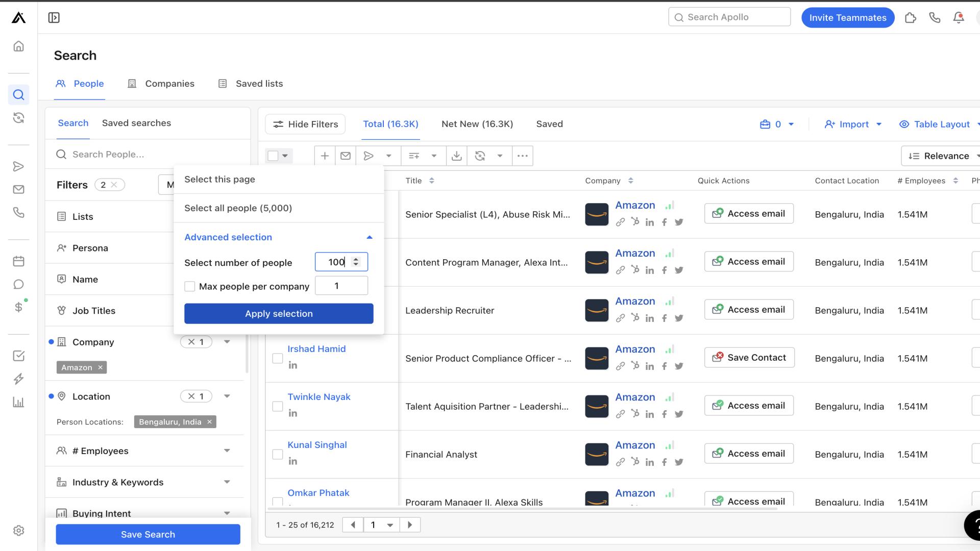Tick the bulk select checkbox in toolbar
The width and height of the screenshot is (980, 551).
273,156
